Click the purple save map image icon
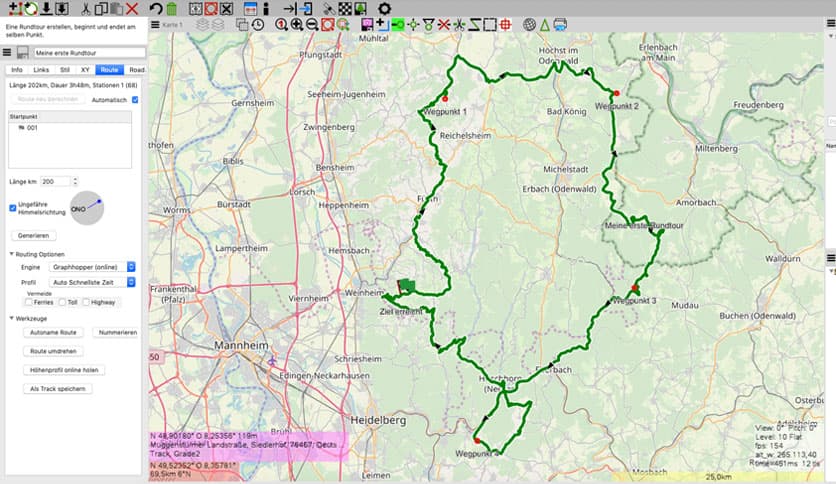Image resolution: width=836 pixels, height=484 pixels. (x=367, y=25)
